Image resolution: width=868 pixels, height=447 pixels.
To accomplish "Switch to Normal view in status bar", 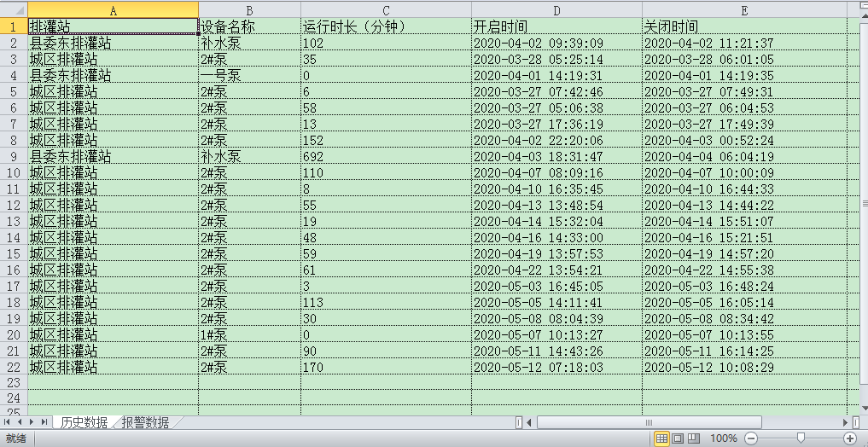I will pyautogui.click(x=661, y=438).
